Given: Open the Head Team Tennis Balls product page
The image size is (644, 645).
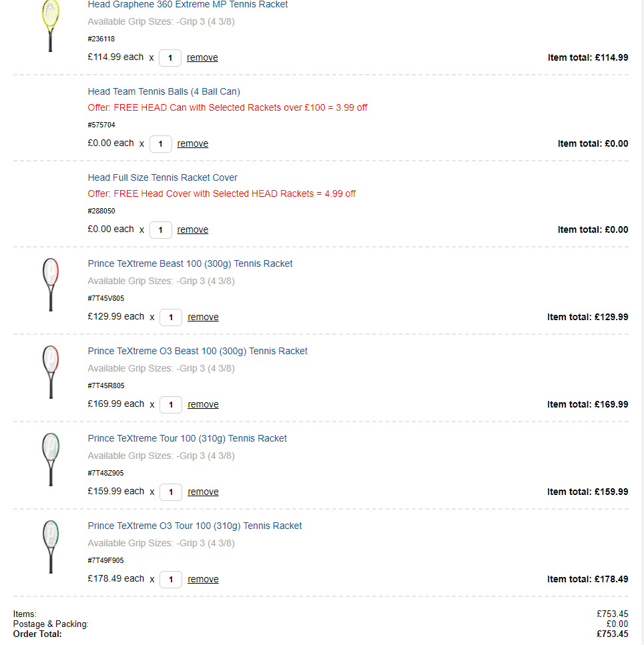Looking at the screenshot, I should [163, 91].
